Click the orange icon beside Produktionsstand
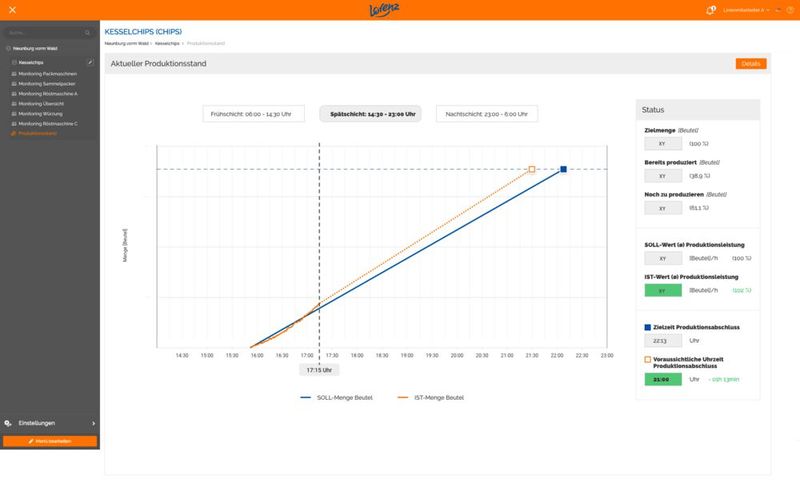The height and width of the screenshot is (495, 800). pyautogui.click(x=14, y=133)
